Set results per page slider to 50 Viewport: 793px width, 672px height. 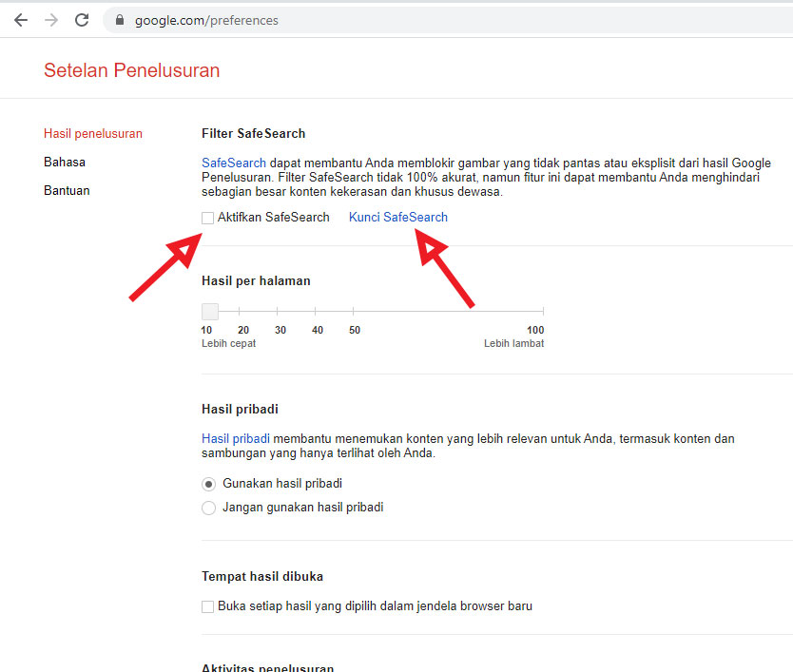[355, 311]
